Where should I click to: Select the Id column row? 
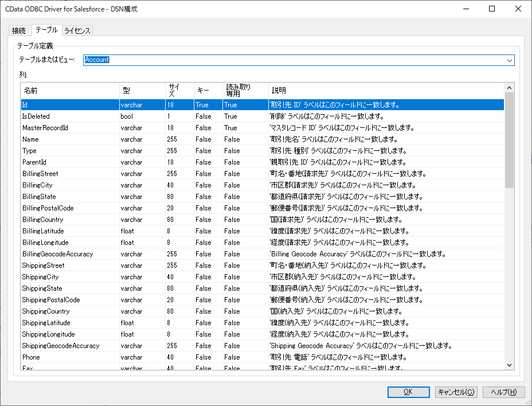(x=69, y=104)
